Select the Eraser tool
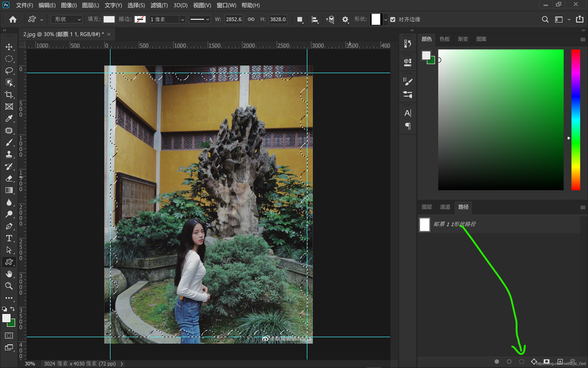Screen dimensions: 588x368 (x=9, y=178)
